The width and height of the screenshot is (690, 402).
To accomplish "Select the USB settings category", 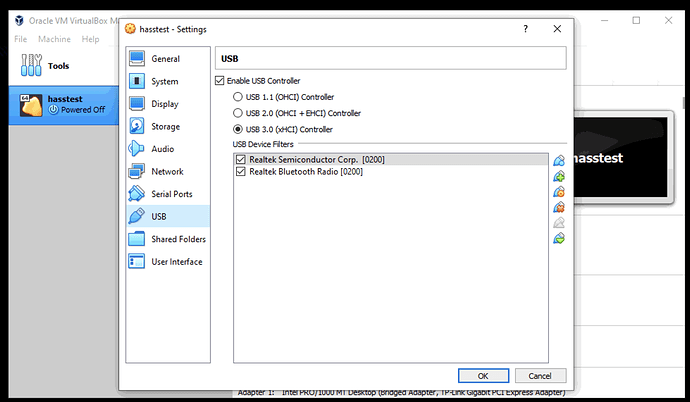I will tap(168, 216).
